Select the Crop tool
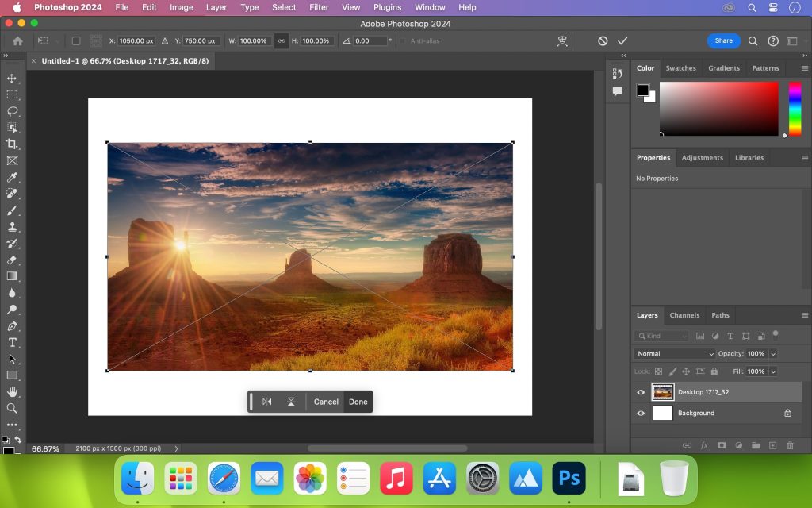This screenshot has width=812, height=508. pos(12,144)
